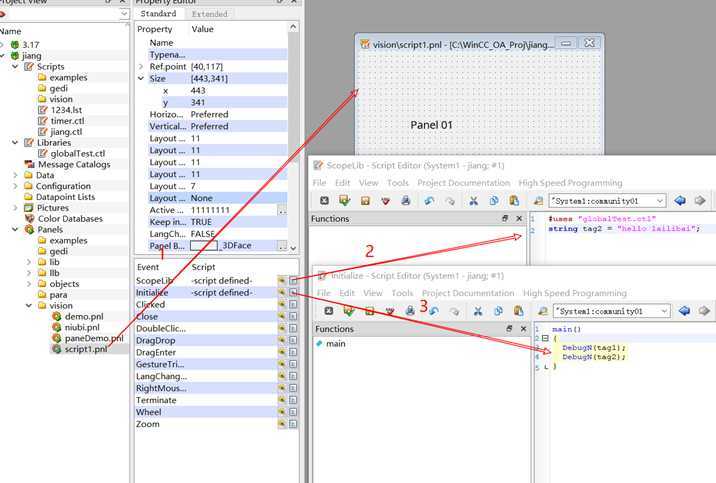Click Paste in the ScopeLib editor toolbar
Screen dimensions: 716x483
pyautogui.click(x=514, y=200)
